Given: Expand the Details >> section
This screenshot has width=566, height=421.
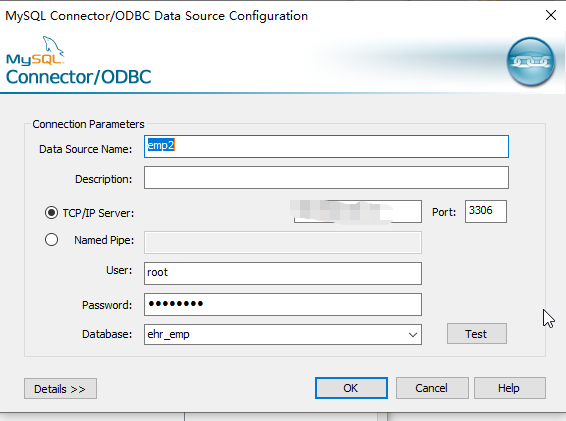Looking at the screenshot, I should pyautogui.click(x=60, y=389).
